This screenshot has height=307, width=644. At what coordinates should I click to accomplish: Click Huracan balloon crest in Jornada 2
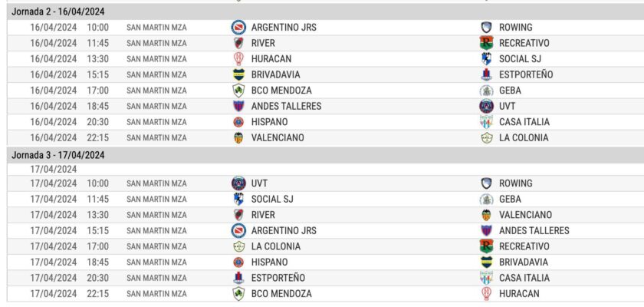238,58
